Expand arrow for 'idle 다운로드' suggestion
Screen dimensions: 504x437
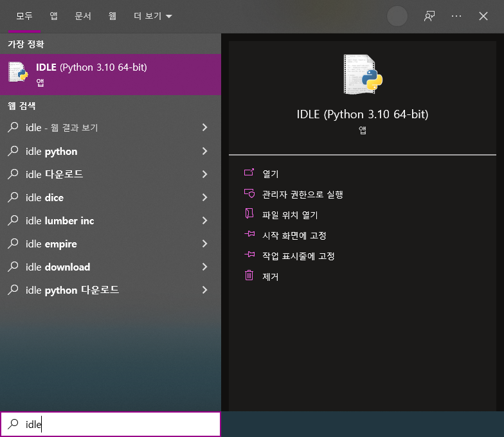(204, 174)
